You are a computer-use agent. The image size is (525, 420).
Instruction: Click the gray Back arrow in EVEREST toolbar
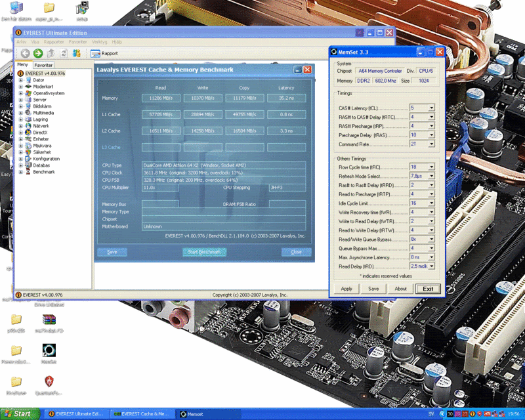pos(25,53)
